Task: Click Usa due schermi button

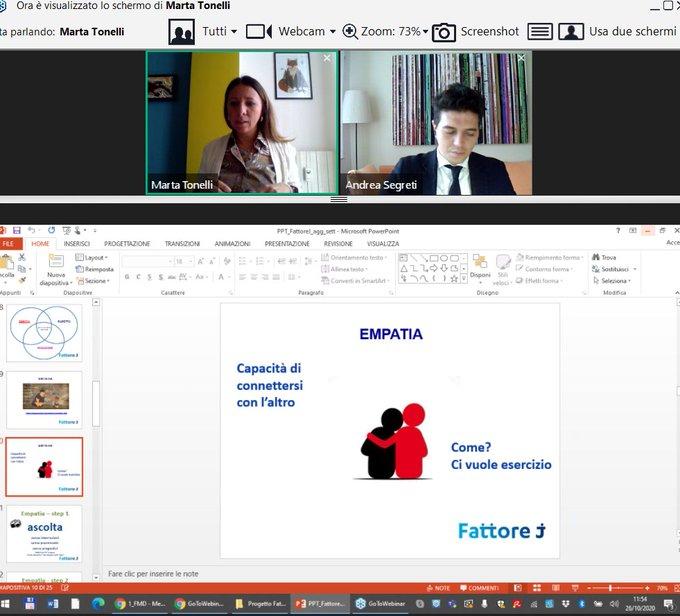Action: pos(617,32)
